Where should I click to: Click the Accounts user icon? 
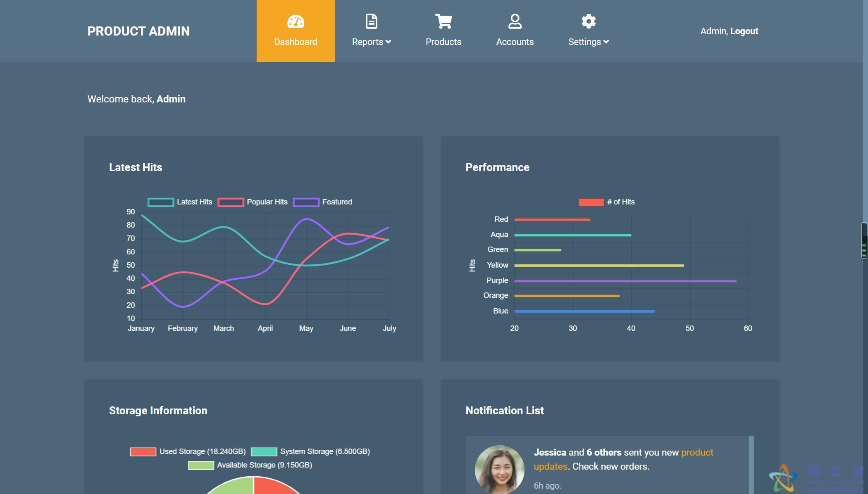pos(515,21)
